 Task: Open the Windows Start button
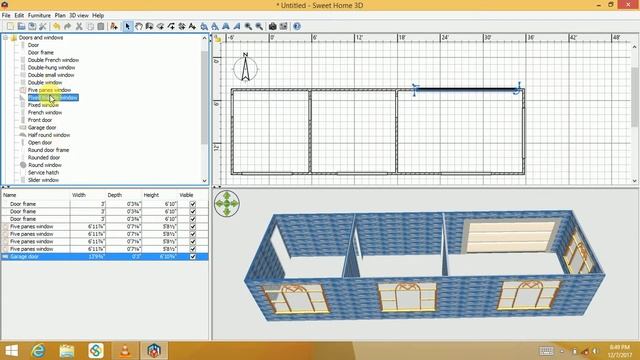pos(11,351)
